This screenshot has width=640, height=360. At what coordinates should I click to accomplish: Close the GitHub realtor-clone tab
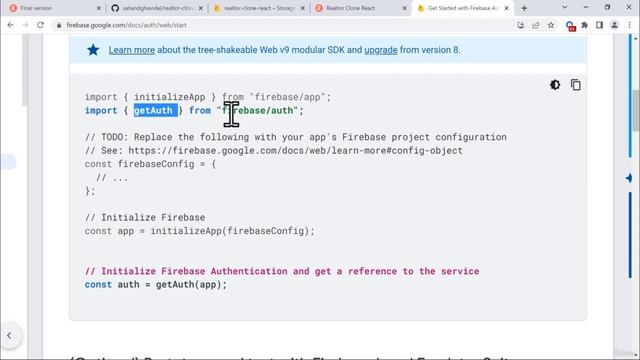pos(200,8)
